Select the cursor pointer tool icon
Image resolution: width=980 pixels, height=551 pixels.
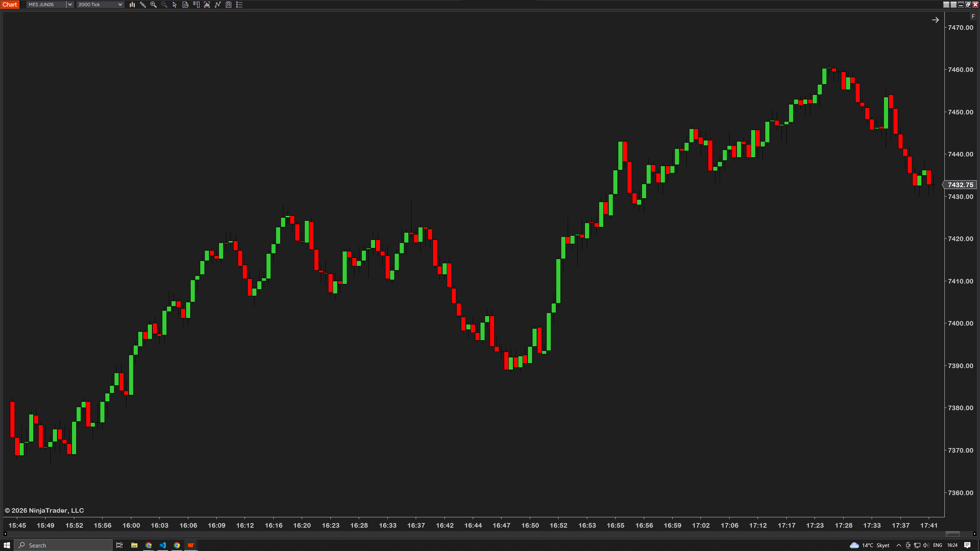coord(175,5)
